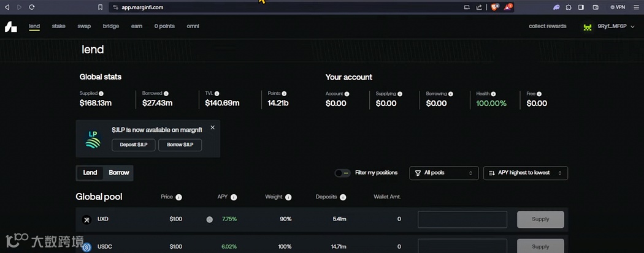This screenshot has width=644, height=253.
Task: Click the info icon next to Price column
Action: [178, 197]
